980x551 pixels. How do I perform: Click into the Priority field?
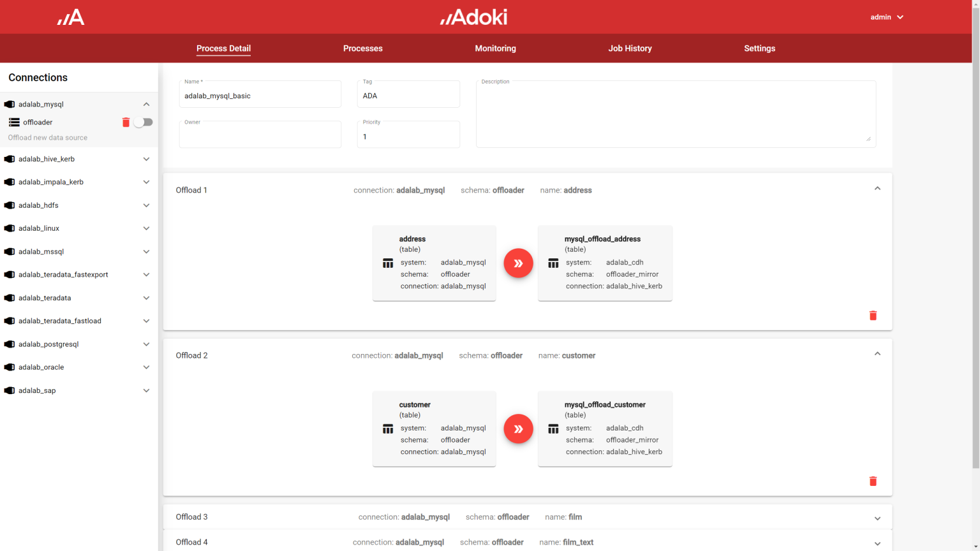(x=408, y=136)
